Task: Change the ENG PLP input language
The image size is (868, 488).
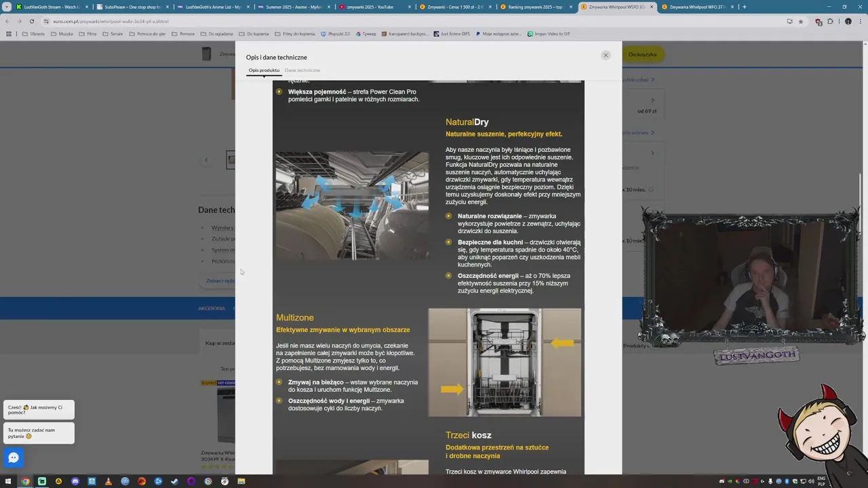Action: click(821, 481)
